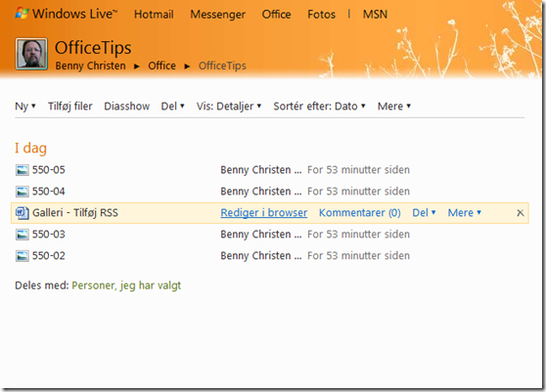
Task: Click the Word document icon for Galleri
Action: pyautogui.click(x=23, y=213)
